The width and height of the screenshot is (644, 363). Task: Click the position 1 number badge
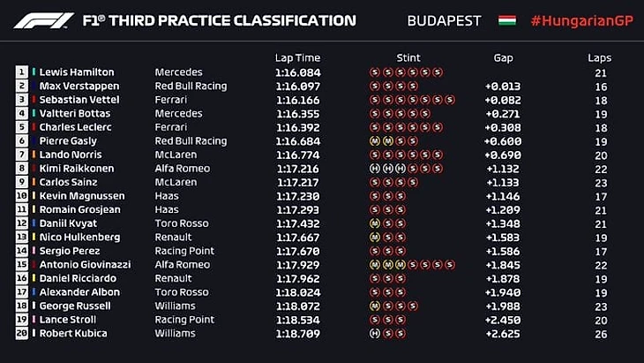21,72
